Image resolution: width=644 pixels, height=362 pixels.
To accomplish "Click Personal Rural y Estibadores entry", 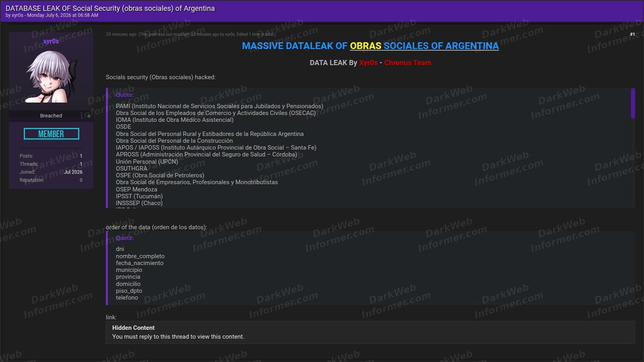I will 210,134.
